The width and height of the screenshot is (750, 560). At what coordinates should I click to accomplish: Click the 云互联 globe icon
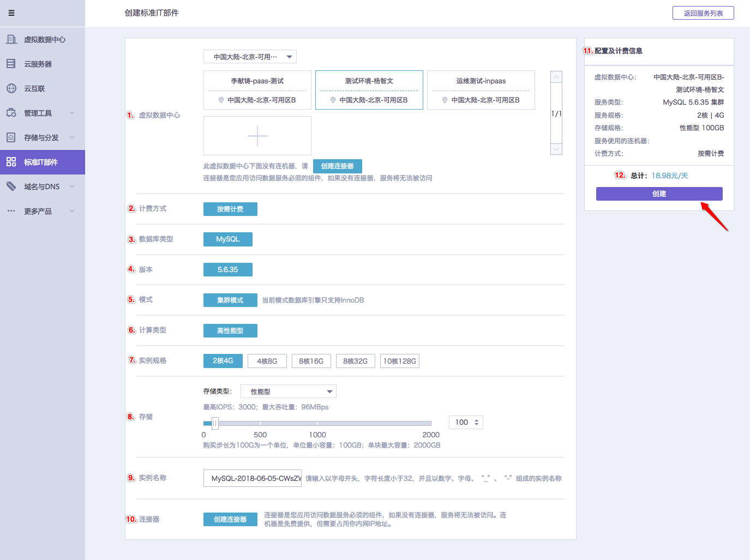coord(11,88)
